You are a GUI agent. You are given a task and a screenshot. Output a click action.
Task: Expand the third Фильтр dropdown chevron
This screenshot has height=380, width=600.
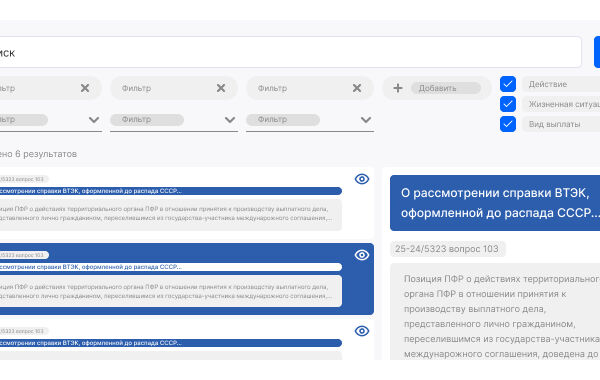pyautogui.click(x=366, y=120)
